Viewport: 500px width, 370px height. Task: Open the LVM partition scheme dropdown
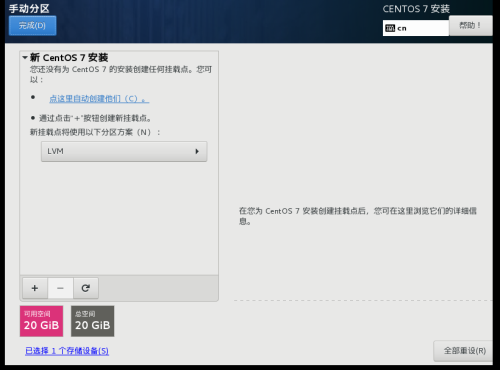click(x=124, y=151)
